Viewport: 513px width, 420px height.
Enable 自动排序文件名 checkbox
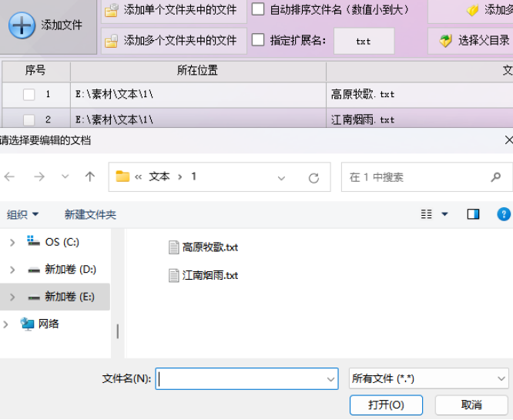pyautogui.click(x=258, y=10)
